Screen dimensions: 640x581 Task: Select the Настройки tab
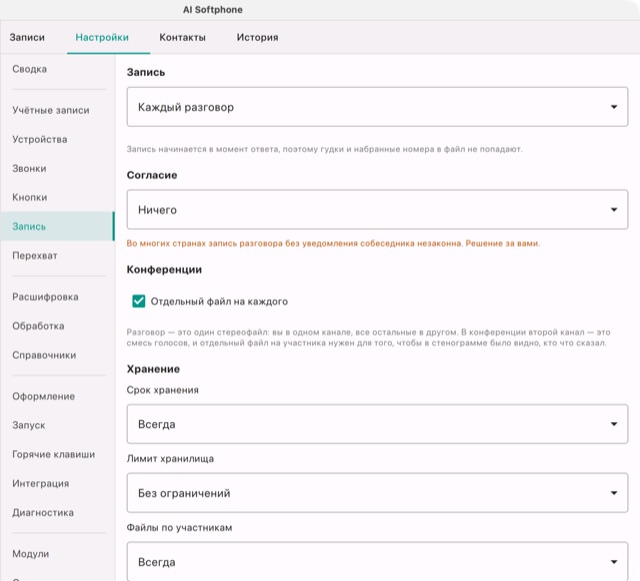pos(102,37)
